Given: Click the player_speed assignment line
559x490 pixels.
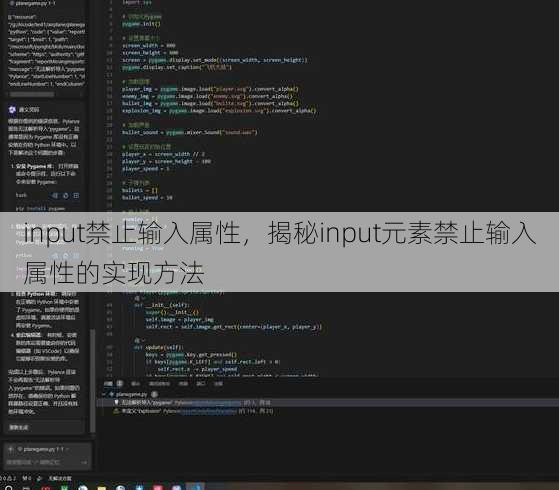Looking at the screenshot, I should point(145,169).
